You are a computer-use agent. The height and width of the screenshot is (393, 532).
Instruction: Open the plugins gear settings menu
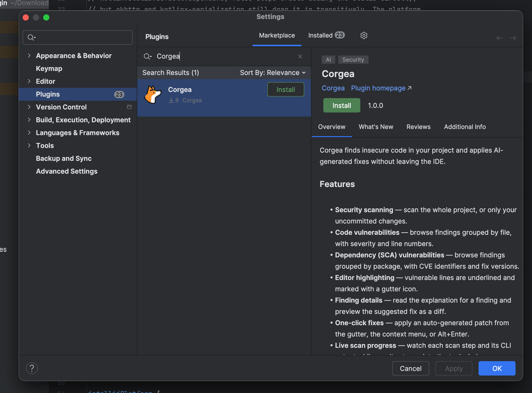pos(364,35)
